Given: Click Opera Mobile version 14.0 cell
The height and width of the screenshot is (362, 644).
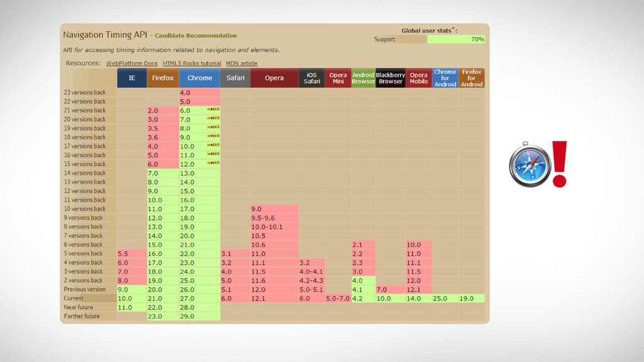Looking at the screenshot, I should [x=419, y=299].
